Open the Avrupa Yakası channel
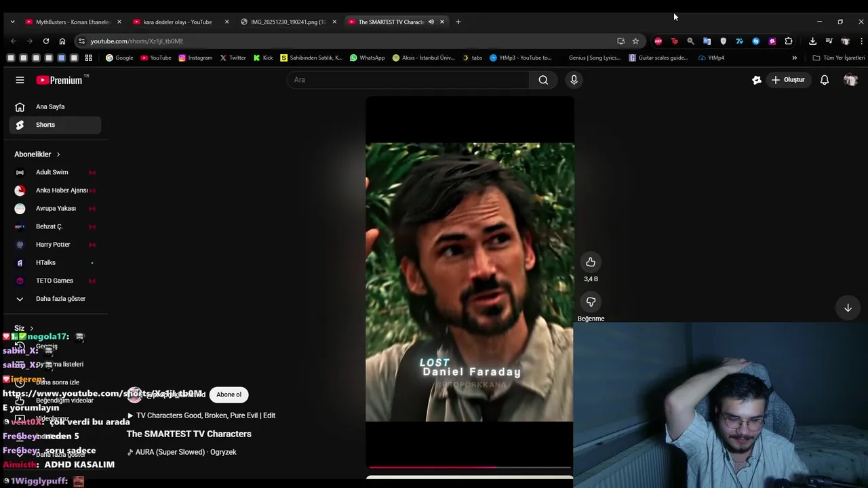 pyautogui.click(x=54, y=208)
